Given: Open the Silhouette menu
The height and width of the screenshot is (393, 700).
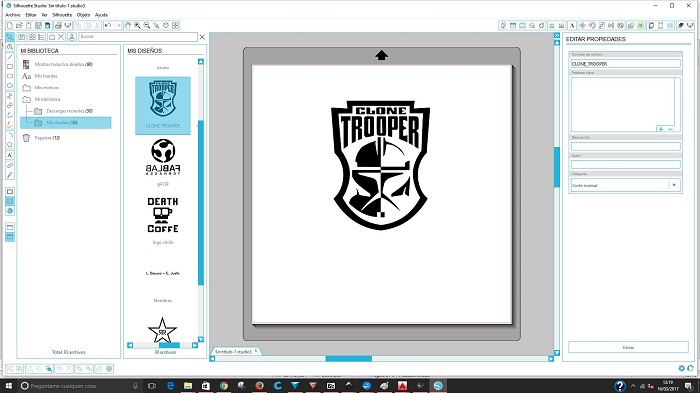Looking at the screenshot, I should 62,15.
